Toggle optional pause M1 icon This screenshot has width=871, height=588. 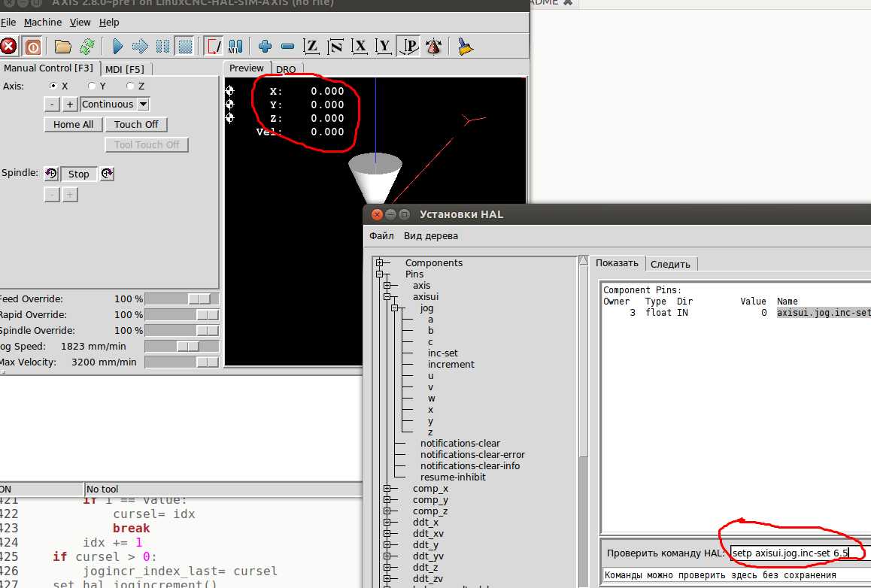235,46
